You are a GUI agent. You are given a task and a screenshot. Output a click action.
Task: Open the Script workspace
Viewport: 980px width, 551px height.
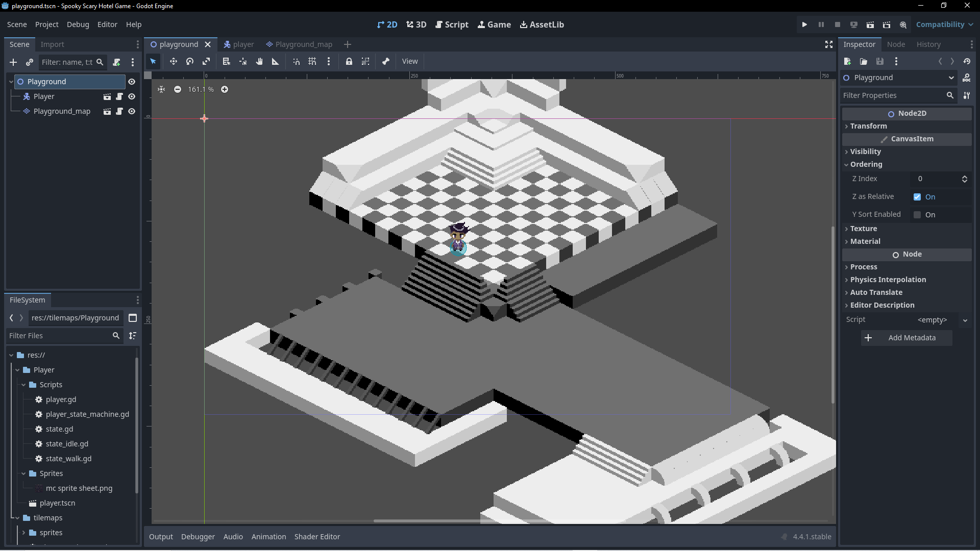tap(452, 24)
